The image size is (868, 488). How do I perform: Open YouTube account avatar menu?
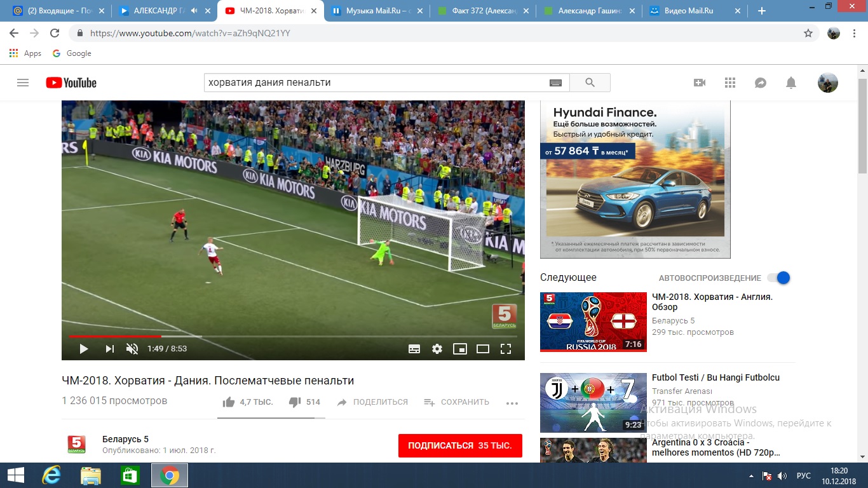click(x=827, y=83)
